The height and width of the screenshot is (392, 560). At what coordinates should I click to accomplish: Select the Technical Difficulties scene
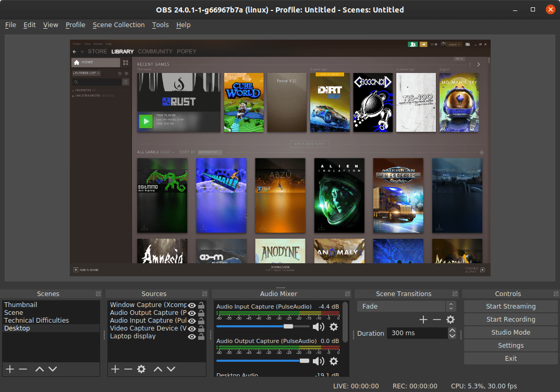(x=51, y=320)
